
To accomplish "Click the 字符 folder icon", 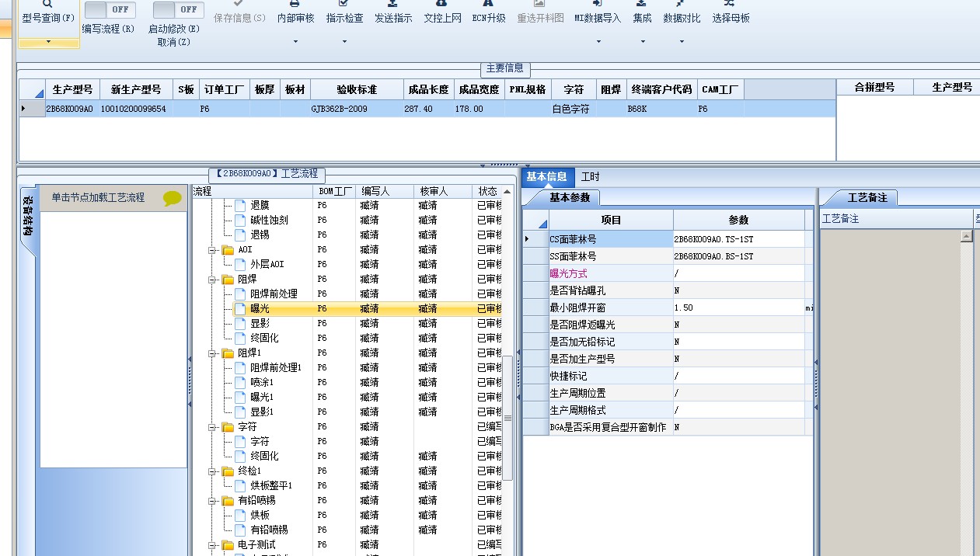I will (228, 427).
